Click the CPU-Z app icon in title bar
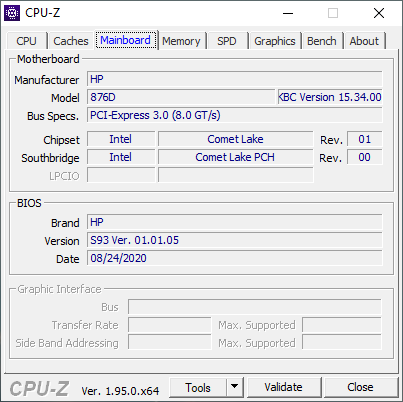Screen dimensions: 403x402 tap(12, 13)
